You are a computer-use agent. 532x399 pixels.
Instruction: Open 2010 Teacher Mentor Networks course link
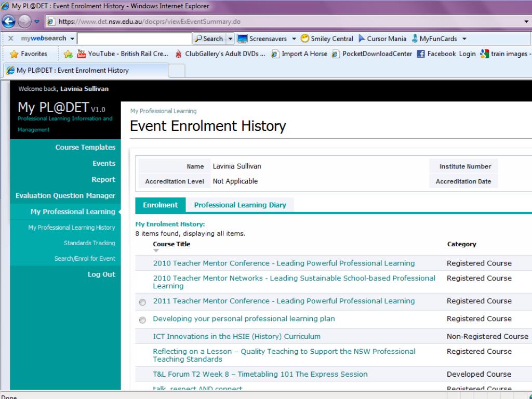[x=294, y=282]
